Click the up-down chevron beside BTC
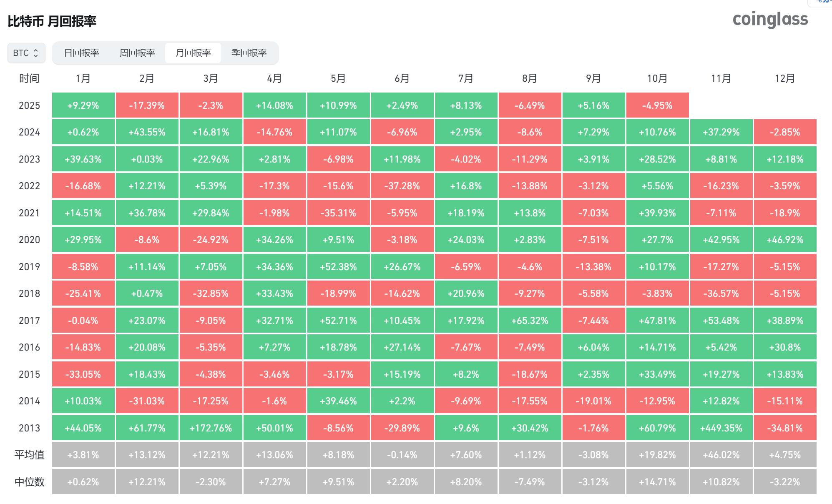Screen dimensions: 832x504 pyautogui.click(x=36, y=53)
